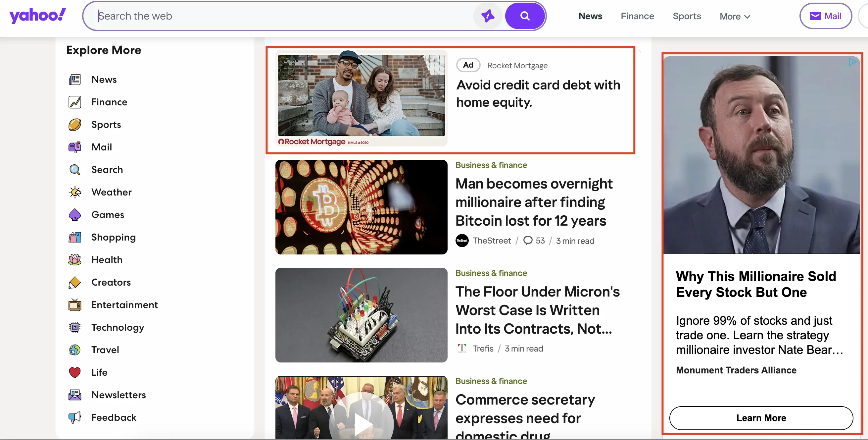Click the Bitcoin article thumbnail image

coord(361,207)
